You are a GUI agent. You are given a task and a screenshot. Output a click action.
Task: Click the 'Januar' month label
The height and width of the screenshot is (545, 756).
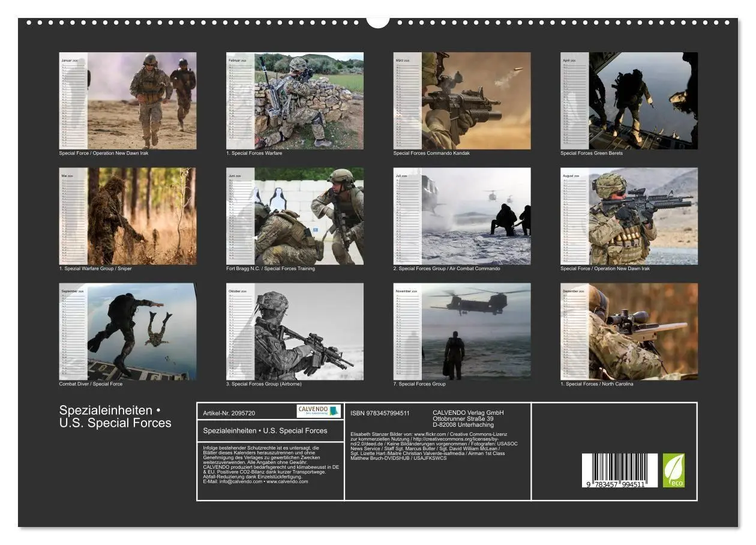coord(66,61)
